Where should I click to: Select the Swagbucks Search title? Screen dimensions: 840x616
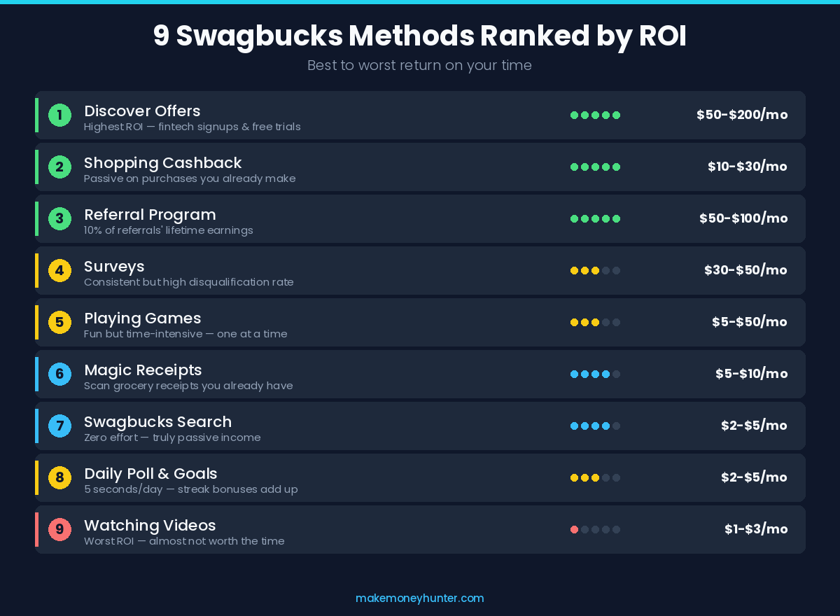point(157,421)
